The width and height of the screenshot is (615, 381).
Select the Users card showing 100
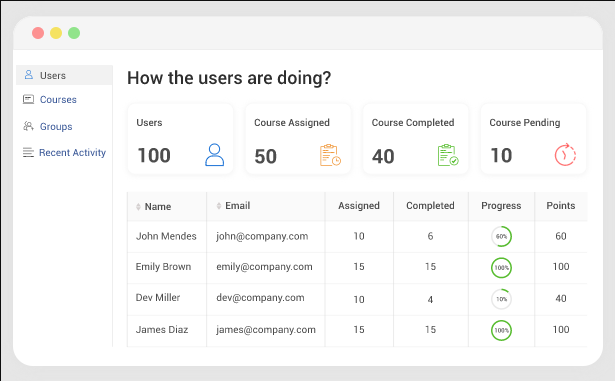click(x=180, y=139)
